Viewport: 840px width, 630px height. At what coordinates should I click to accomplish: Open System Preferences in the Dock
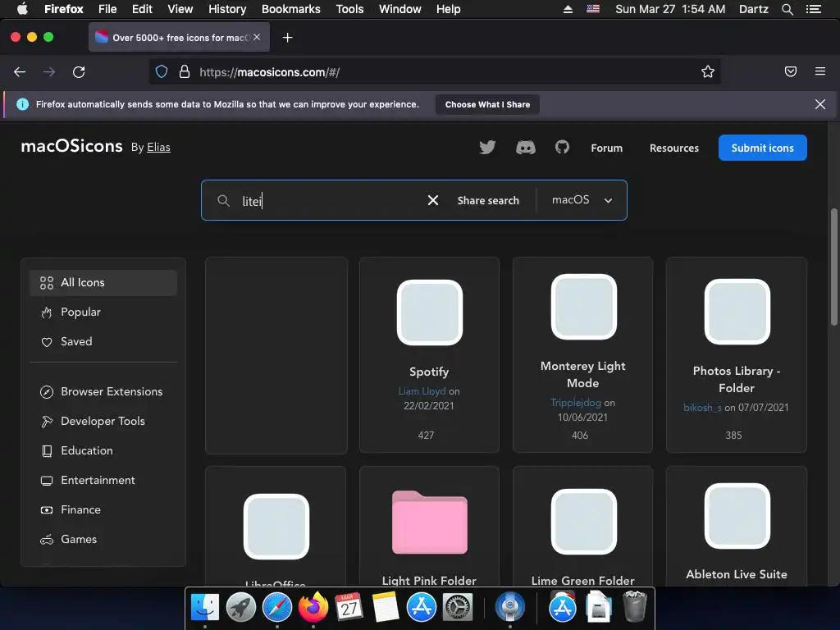click(x=458, y=608)
